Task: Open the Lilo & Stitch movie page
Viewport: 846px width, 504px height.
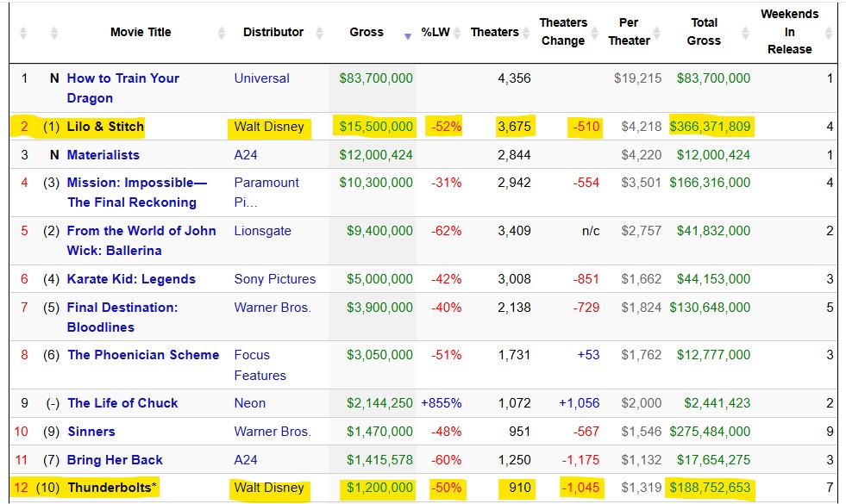Action: (105, 127)
